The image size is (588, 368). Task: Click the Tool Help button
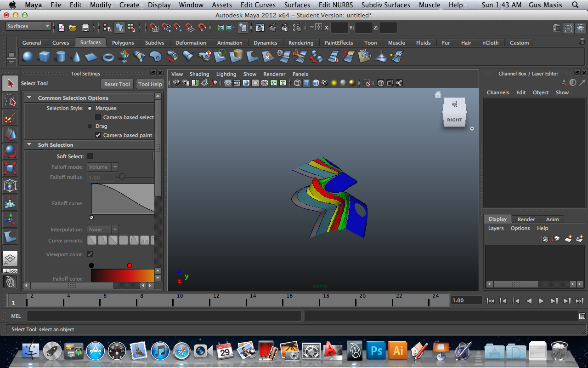tap(150, 84)
